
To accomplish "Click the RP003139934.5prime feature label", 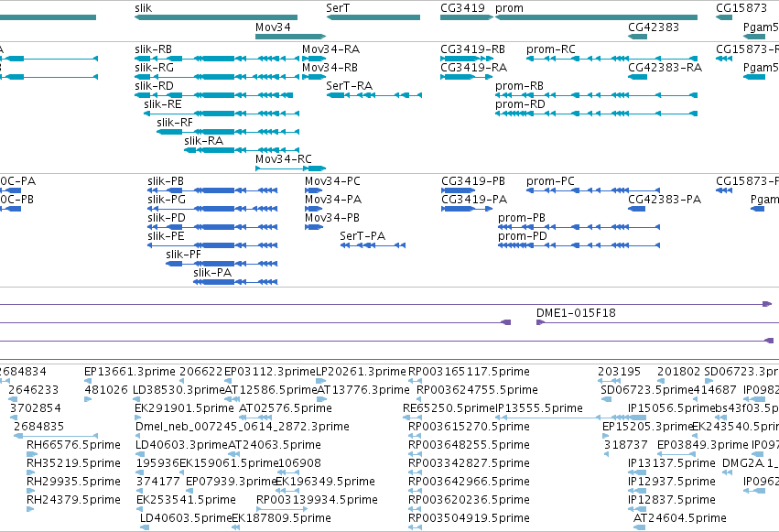I will (x=317, y=500).
